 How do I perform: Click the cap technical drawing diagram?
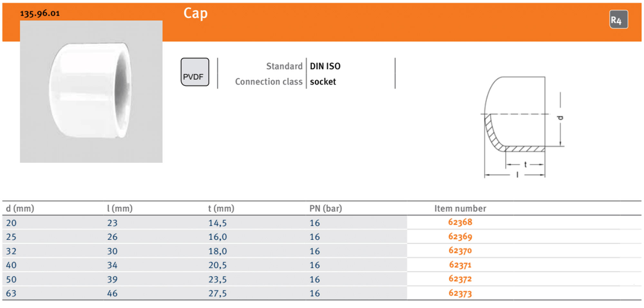click(x=522, y=127)
